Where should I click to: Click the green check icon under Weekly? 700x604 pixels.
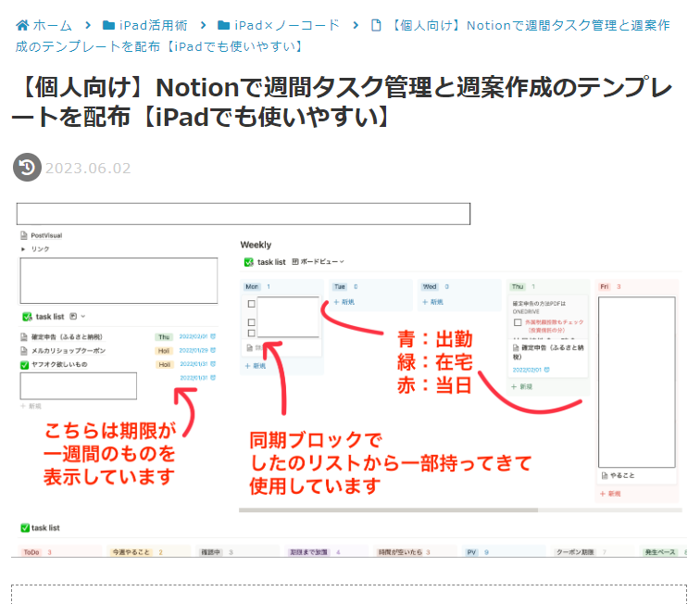[x=248, y=262]
